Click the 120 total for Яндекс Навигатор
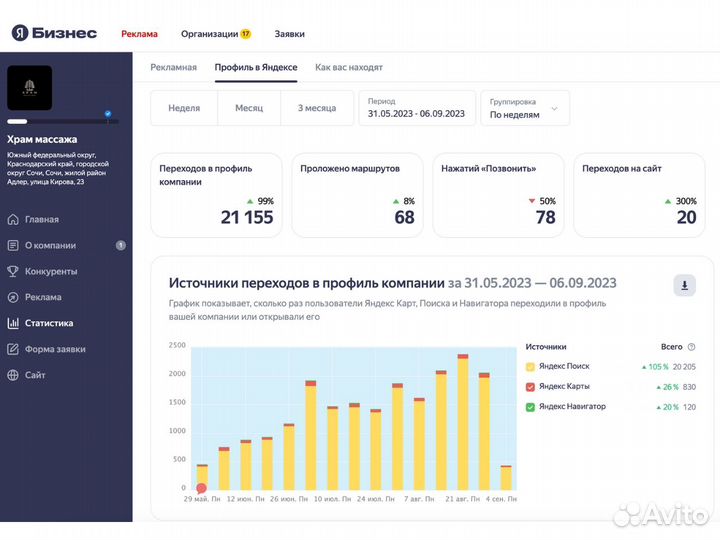The width and height of the screenshot is (720, 540). [x=689, y=407]
